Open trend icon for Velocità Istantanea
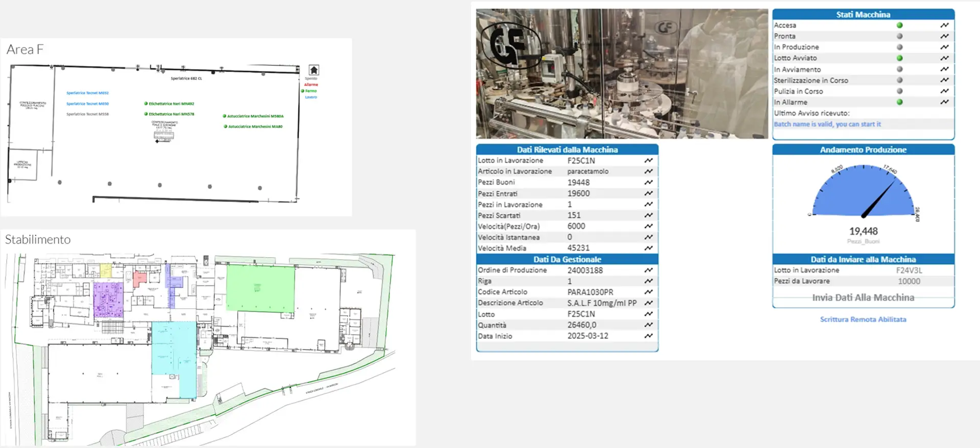 coord(648,237)
